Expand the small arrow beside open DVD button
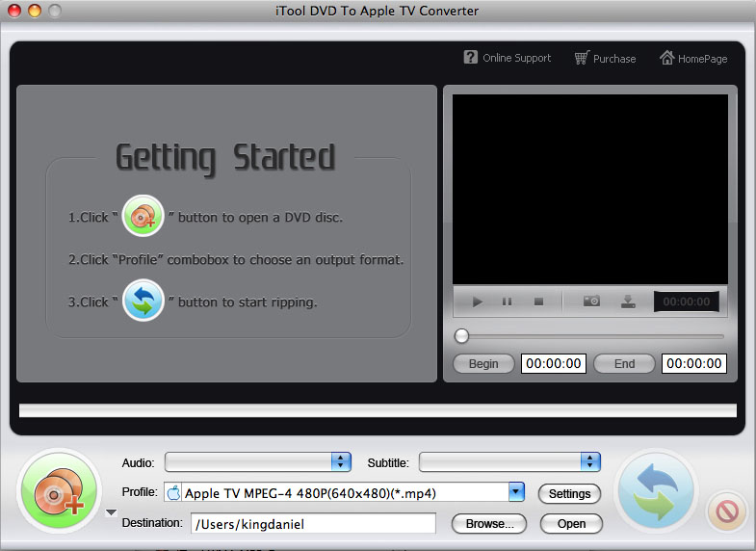This screenshot has height=551, width=756. [112, 512]
